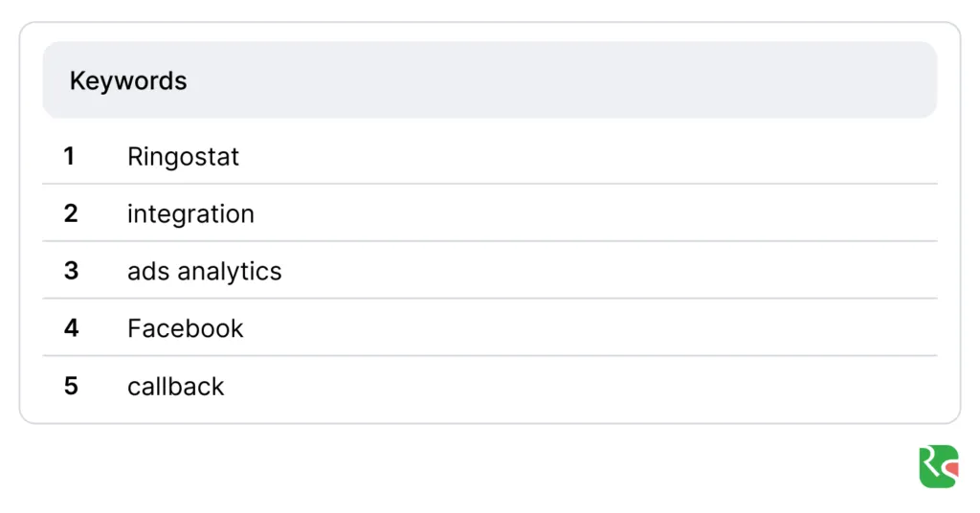This screenshot has height=513, width=980.
Task: Click rank number 3
Action: click(x=70, y=271)
